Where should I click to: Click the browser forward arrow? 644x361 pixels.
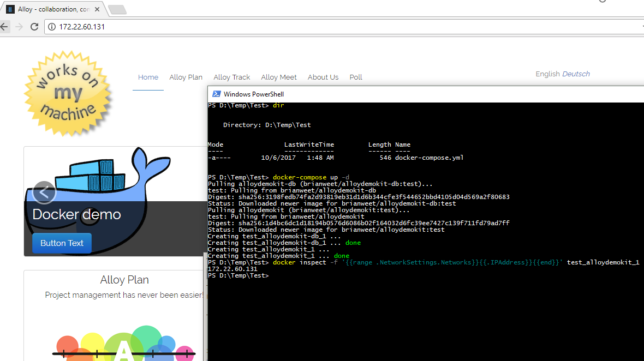[19, 27]
